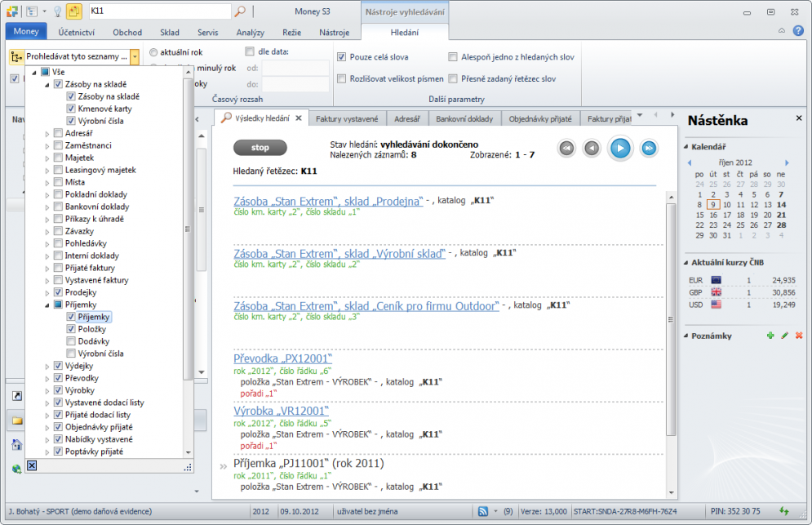Screen dimensions: 812x525
Task: Click the list tree vertical scrollbar
Action: 188,228
